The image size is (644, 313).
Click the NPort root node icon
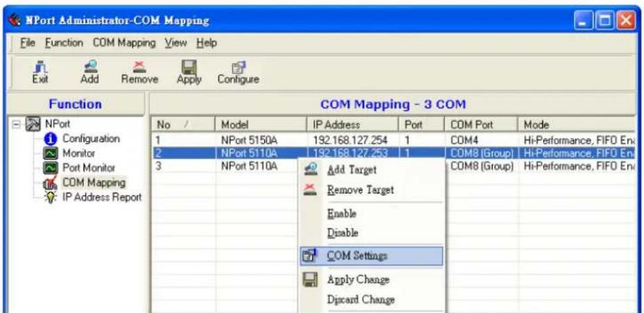pyautogui.click(x=33, y=124)
